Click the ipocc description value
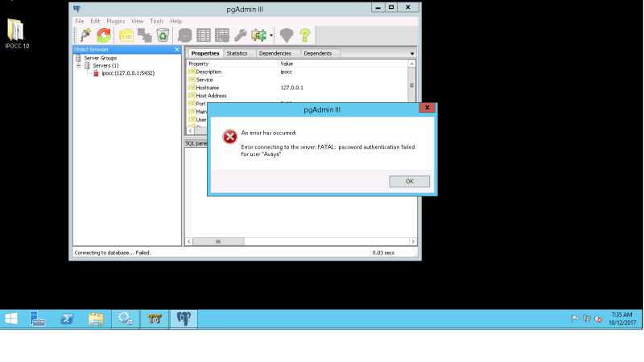Screen dimensions: 644x362 pos(287,72)
